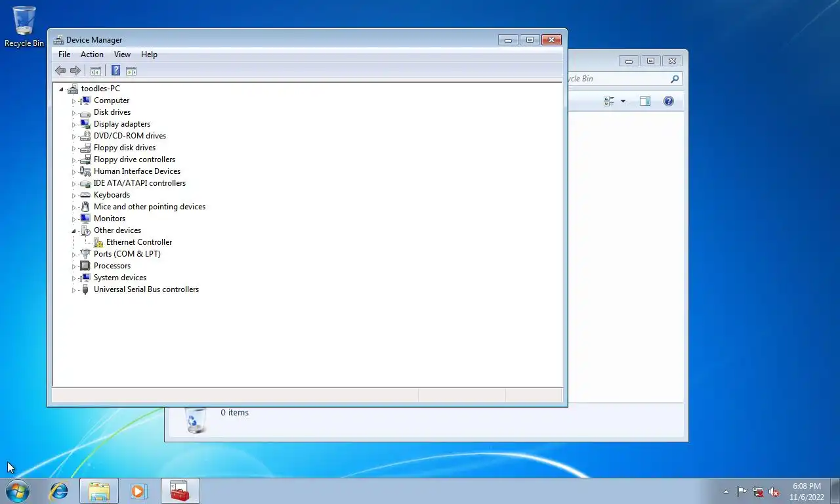Collapse the toodles-PC root node
This screenshot has width=840, height=504.
click(x=61, y=89)
